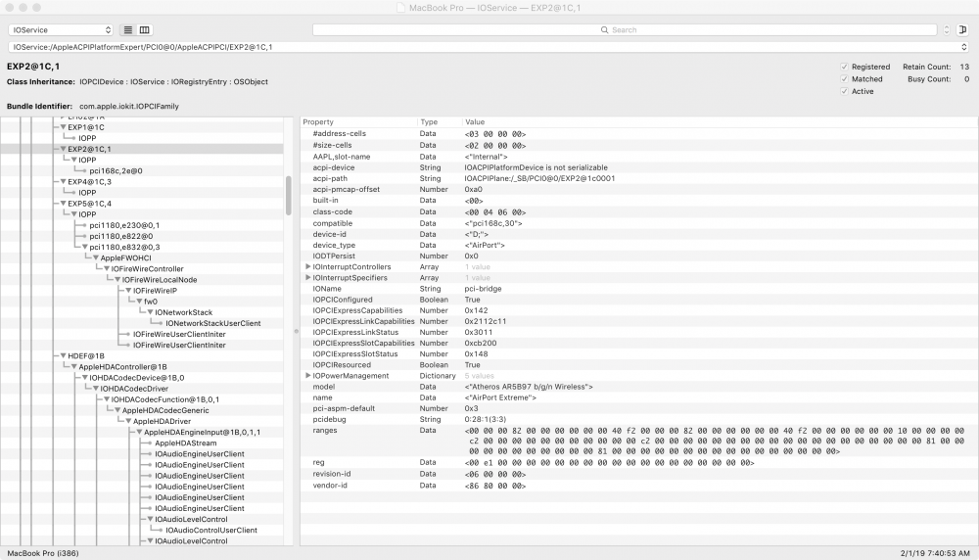Switch to list view icon
Viewport: 979px width, 560px height.
128,30
